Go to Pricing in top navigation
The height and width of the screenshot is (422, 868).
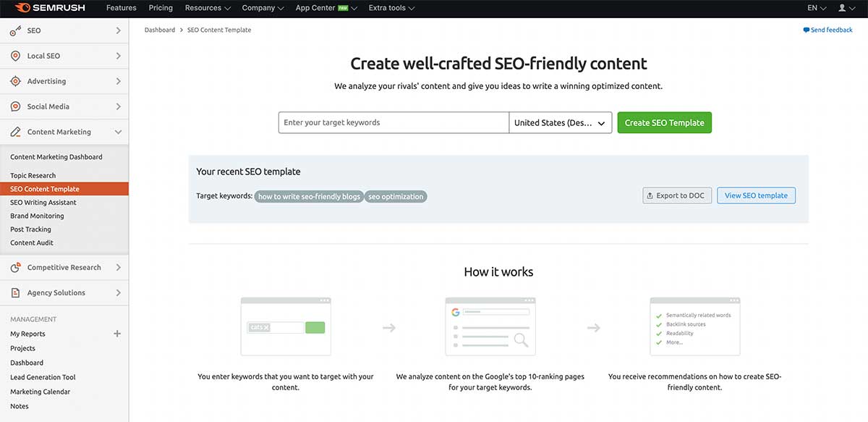point(161,8)
